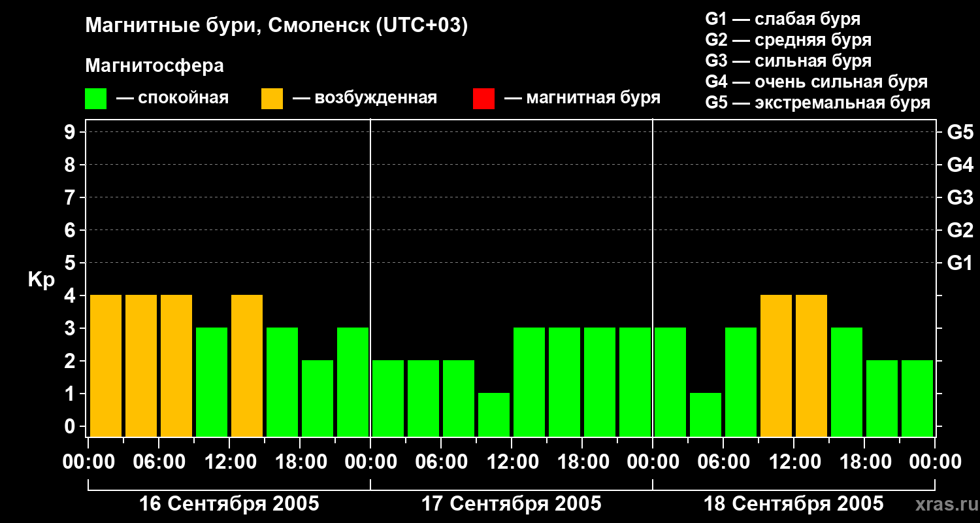Click the 12:00 tick label of 18 September
This screenshot has width=980, height=523.
[794, 462]
